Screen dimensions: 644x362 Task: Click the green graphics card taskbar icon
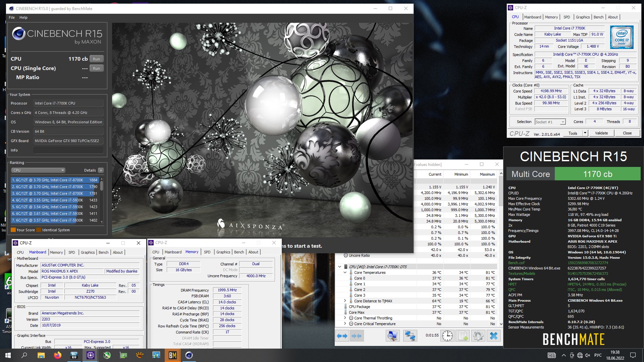123,355
